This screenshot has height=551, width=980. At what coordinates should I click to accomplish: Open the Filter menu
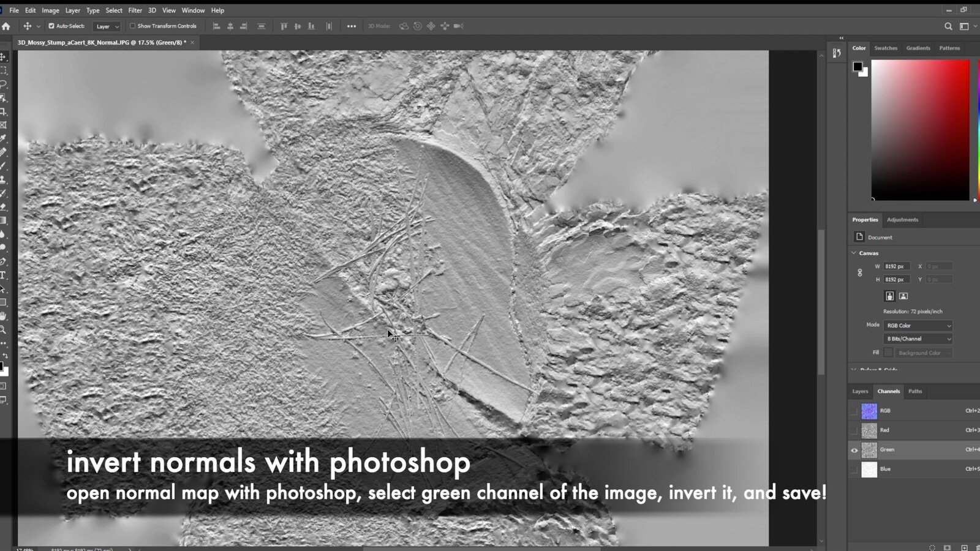click(x=135, y=10)
